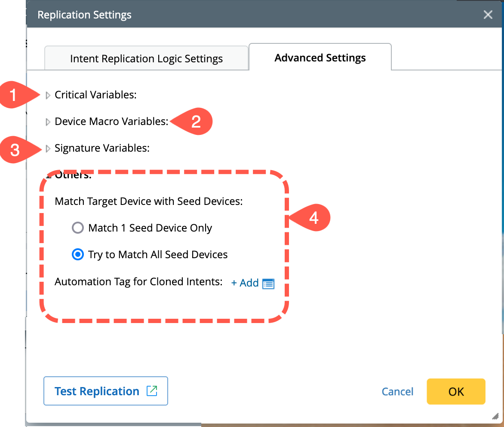Confirm with the yellow OK button
Viewport: 504px width, 427px height.
456,391
